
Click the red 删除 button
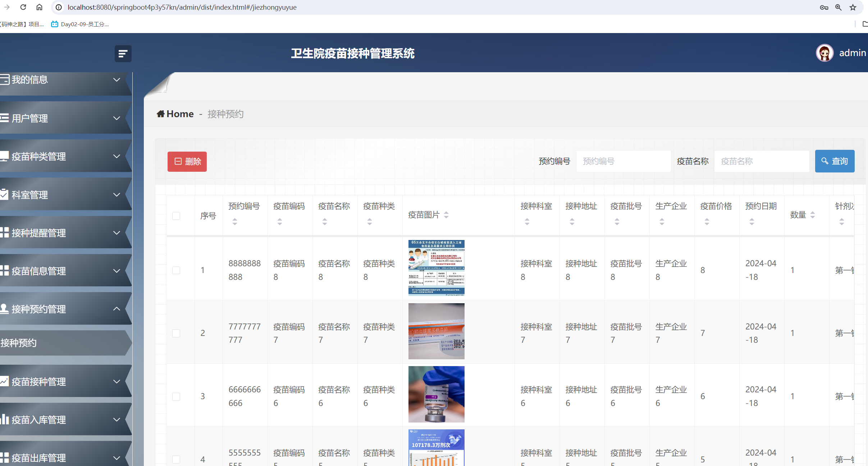coord(187,161)
